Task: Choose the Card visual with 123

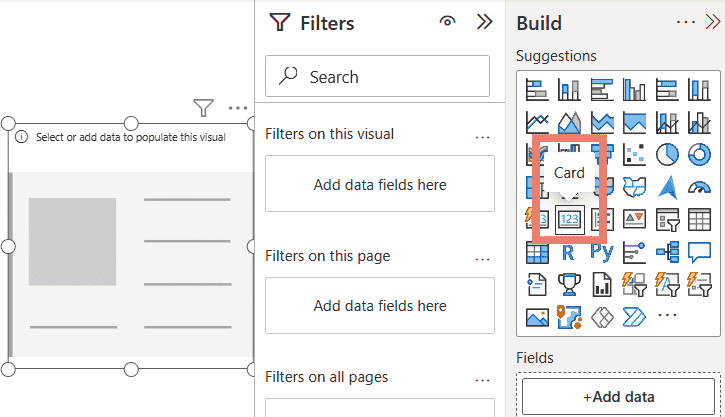Action: coord(570,219)
